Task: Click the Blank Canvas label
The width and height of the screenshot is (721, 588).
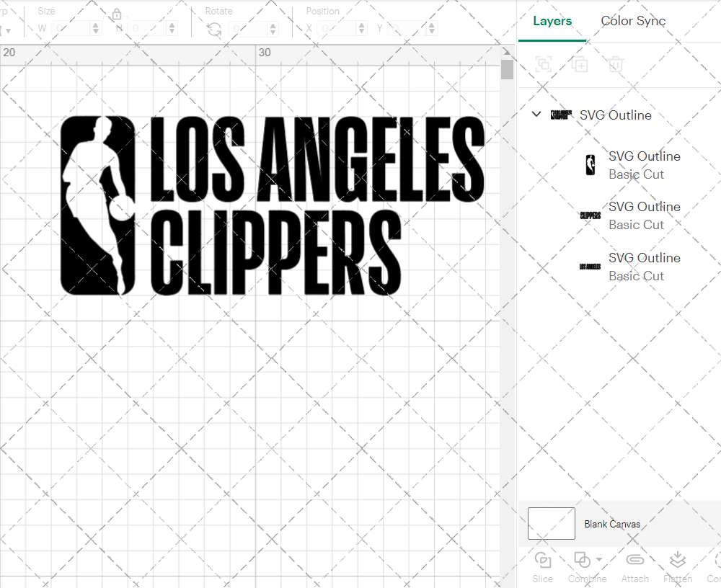Action: [x=612, y=524]
